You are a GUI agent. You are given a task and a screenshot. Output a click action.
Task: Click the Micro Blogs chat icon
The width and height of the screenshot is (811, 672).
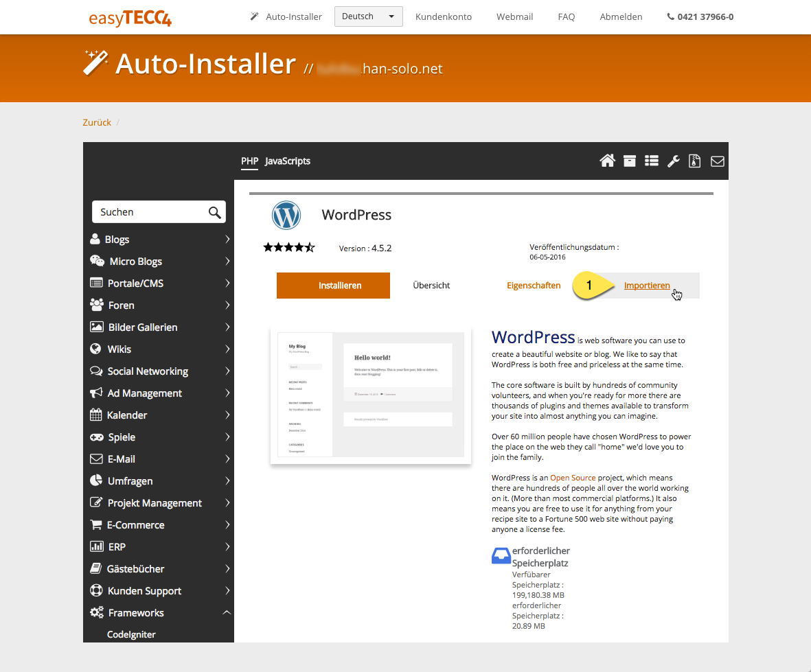click(98, 261)
